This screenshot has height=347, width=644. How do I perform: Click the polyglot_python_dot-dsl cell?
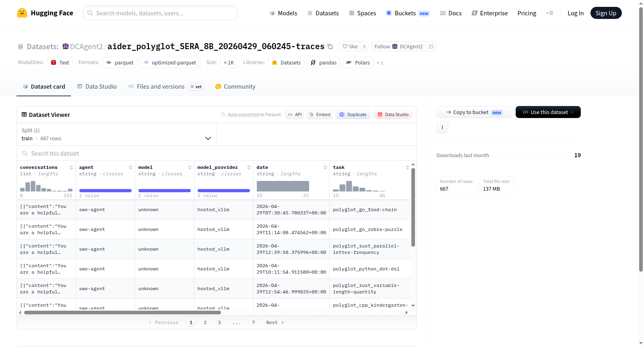(x=370, y=269)
